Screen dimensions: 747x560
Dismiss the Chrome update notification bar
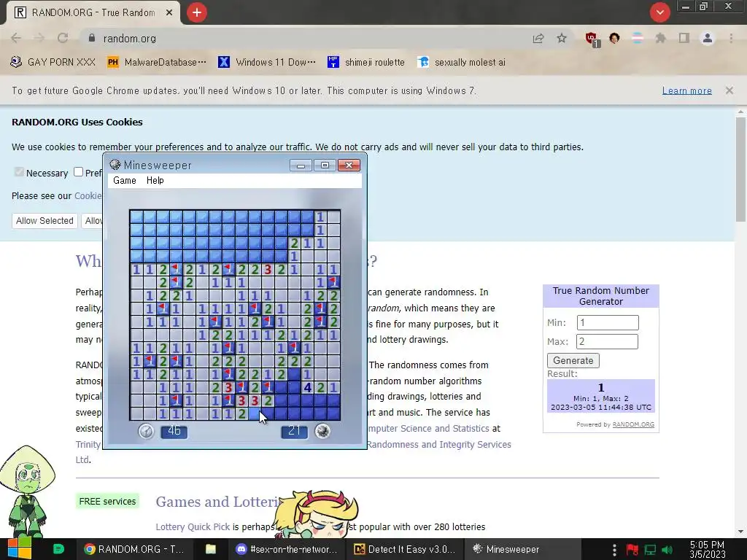[729, 90]
